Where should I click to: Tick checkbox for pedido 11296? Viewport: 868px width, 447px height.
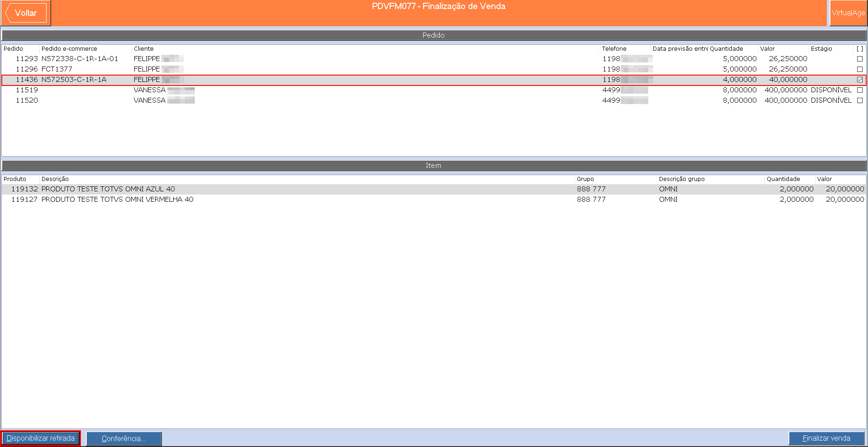[860, 69]
